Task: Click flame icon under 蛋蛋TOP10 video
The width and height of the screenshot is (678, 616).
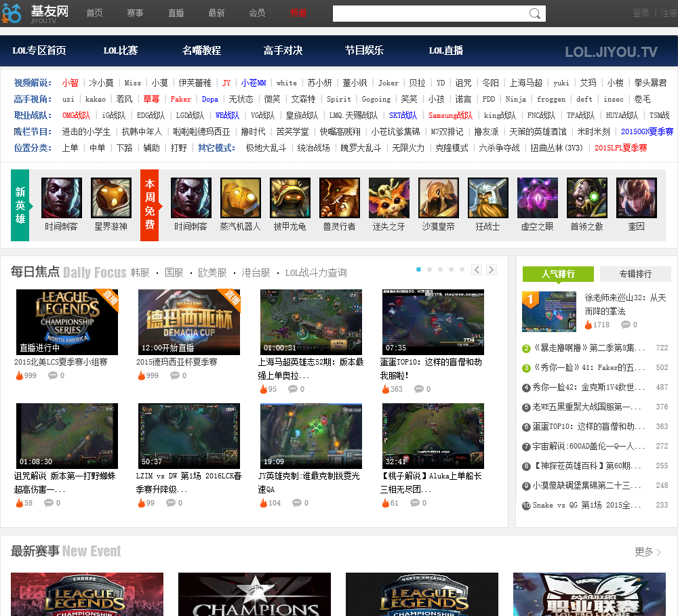Action: click(x=386, y=388)
